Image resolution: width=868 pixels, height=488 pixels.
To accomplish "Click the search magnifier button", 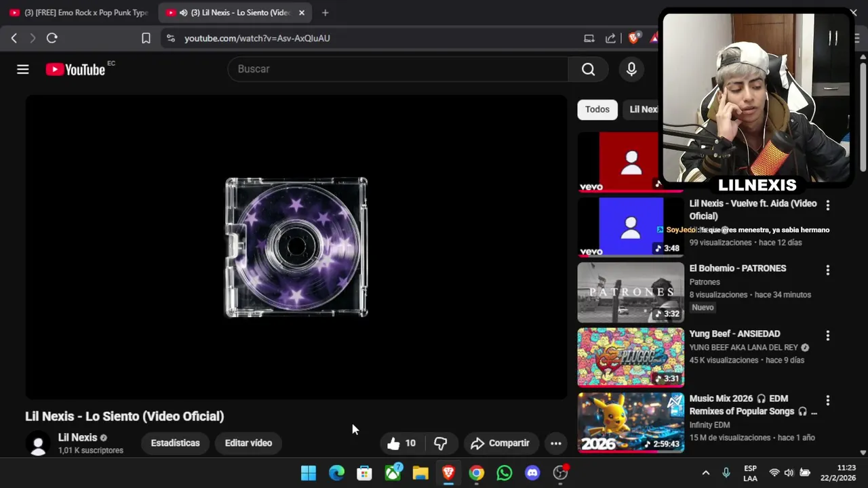I will 589,69.
